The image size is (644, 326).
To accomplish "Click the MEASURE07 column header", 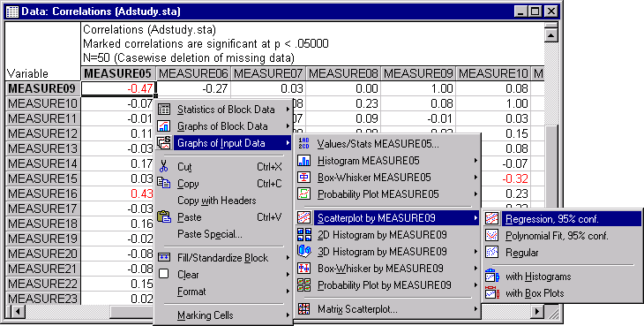I will pyautogui.click(x=268, y=73).
